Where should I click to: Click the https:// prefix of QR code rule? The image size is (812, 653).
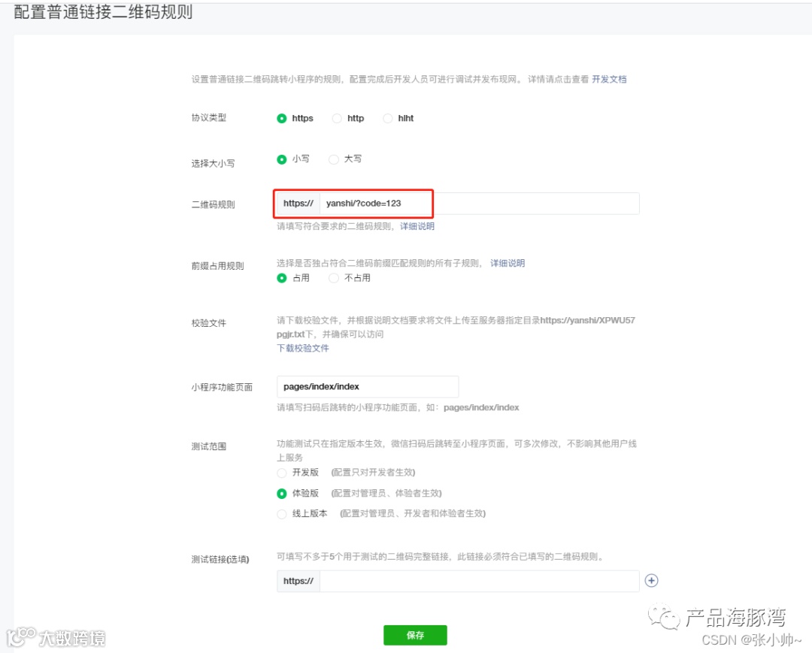tap(298, 204)
